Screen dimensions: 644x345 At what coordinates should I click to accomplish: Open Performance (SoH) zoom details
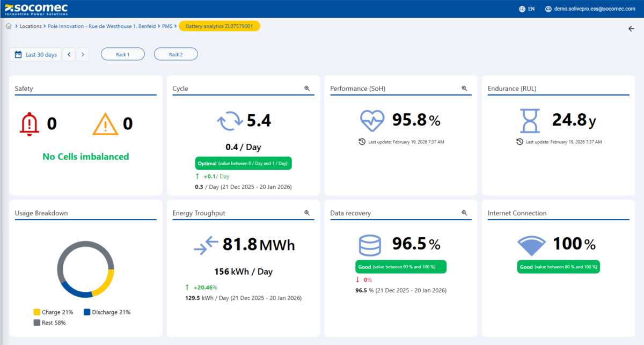(465, 89)
